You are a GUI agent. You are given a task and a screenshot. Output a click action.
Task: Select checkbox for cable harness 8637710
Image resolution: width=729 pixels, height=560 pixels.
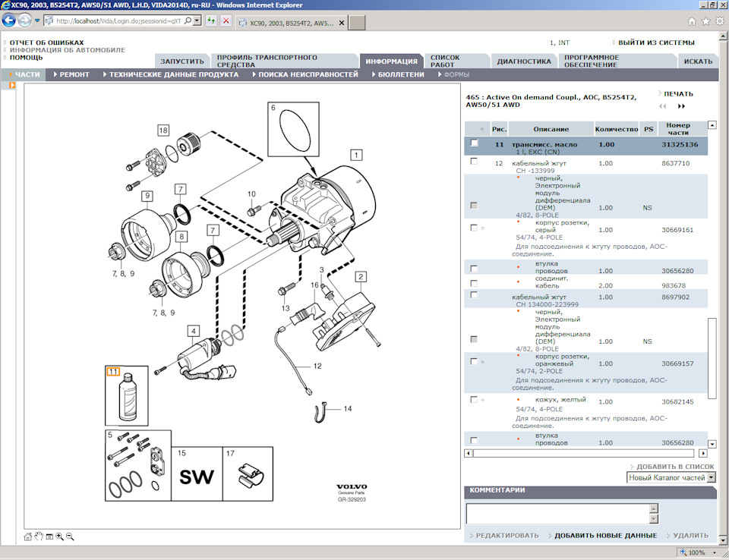(x=475, y=162)
